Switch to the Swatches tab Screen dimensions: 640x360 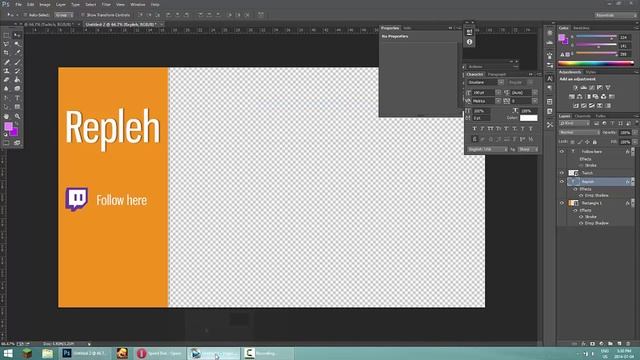(581, 28)
